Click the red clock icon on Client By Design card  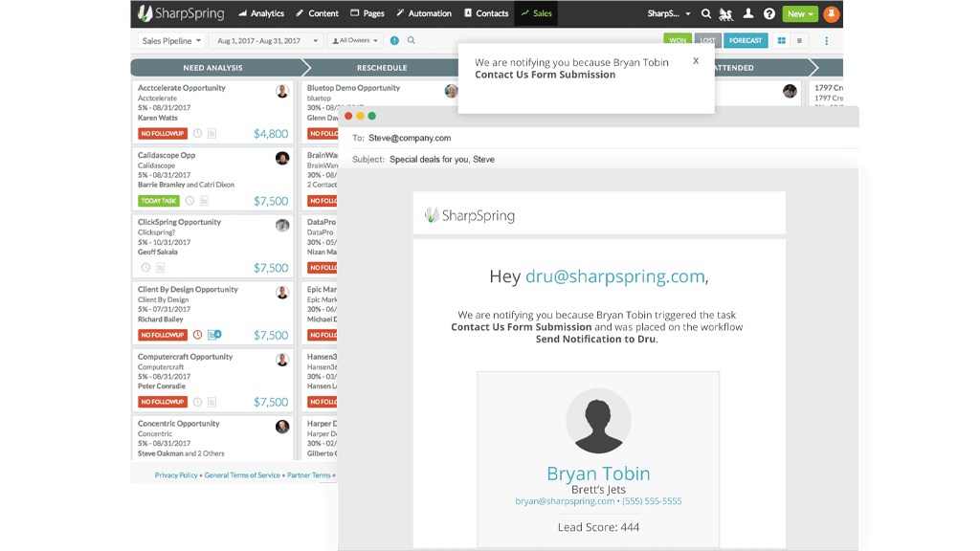197,335
